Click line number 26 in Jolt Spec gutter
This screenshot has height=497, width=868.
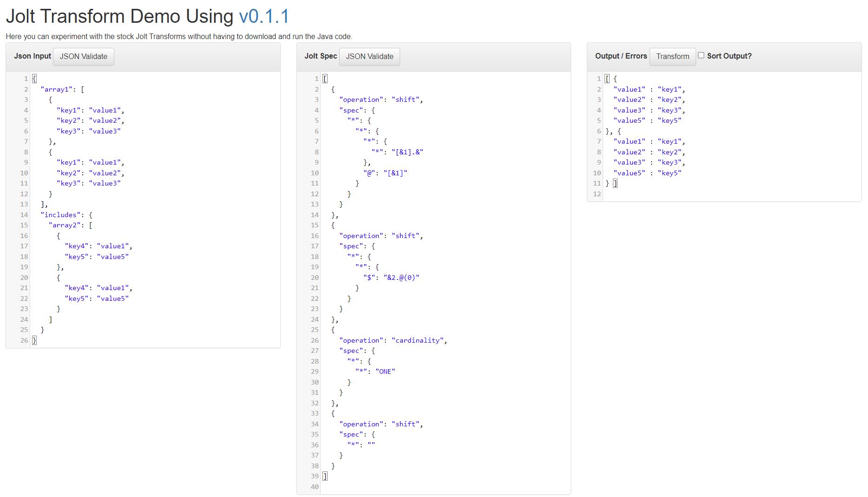315,340
